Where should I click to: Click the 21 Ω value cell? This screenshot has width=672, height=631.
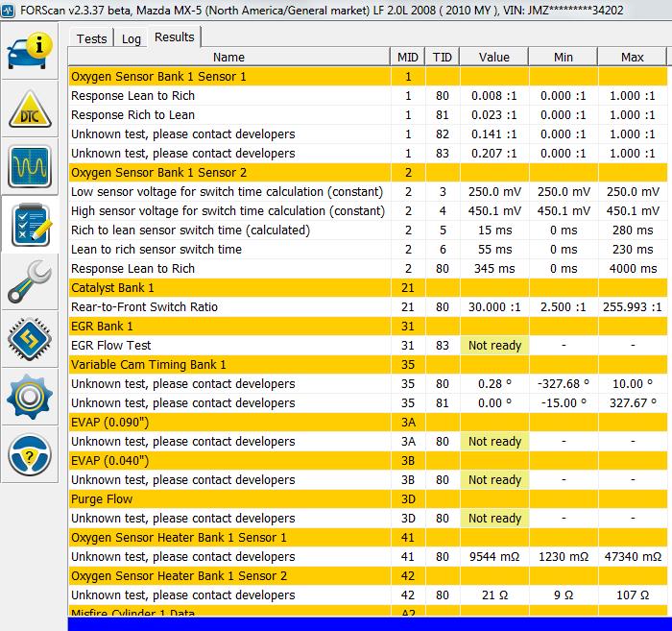click(494, 595)
